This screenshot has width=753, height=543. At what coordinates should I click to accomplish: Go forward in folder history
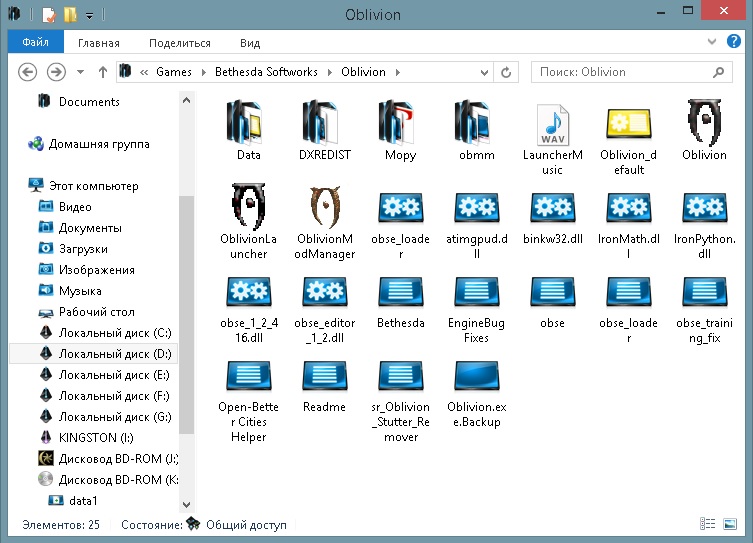pos(56,72)
